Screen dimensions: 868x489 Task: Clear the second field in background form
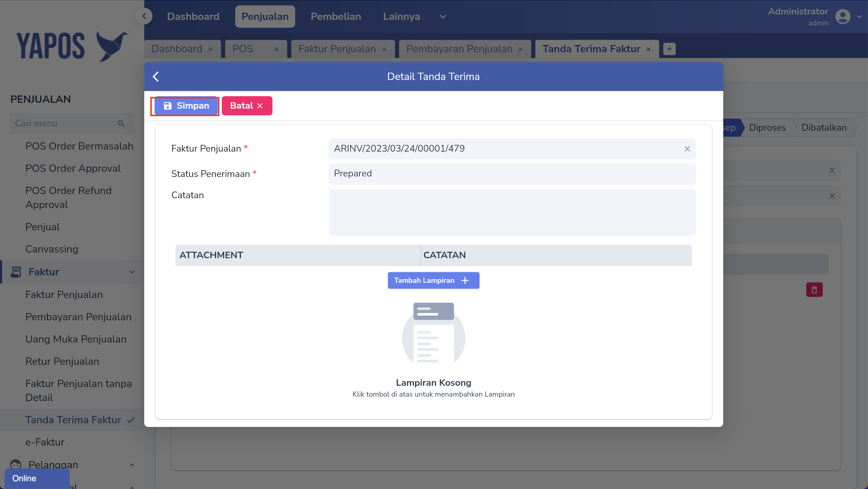click(832, 196)
